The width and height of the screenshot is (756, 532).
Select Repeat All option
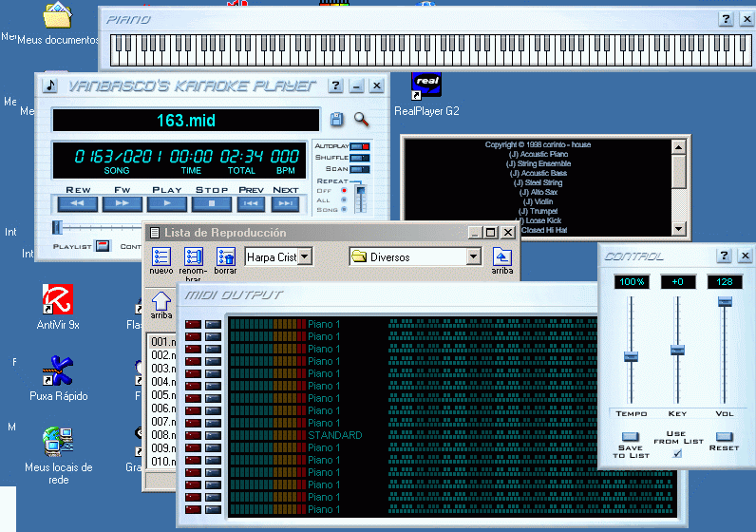[344, 199]
